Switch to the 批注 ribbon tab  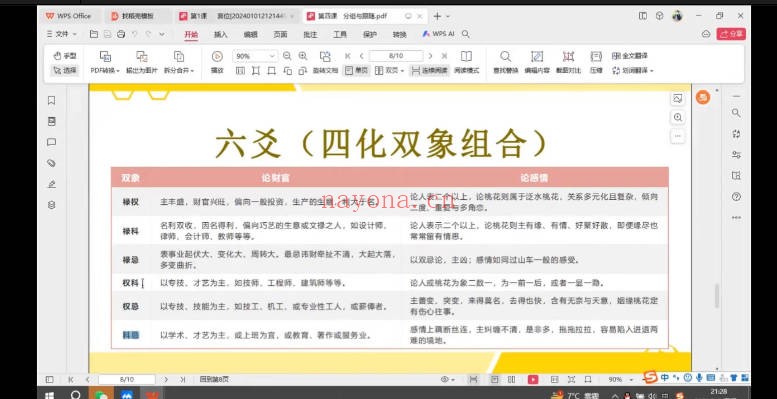coord(310,34)
